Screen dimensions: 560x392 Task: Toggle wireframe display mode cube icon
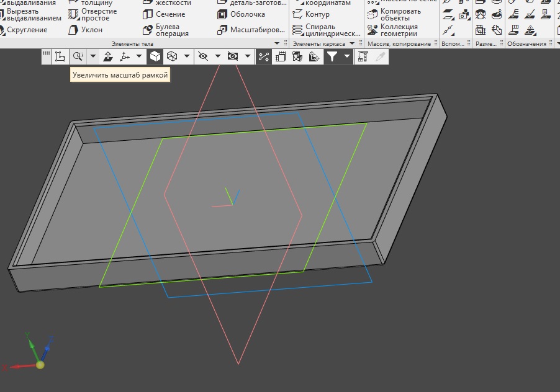[172, 56]
